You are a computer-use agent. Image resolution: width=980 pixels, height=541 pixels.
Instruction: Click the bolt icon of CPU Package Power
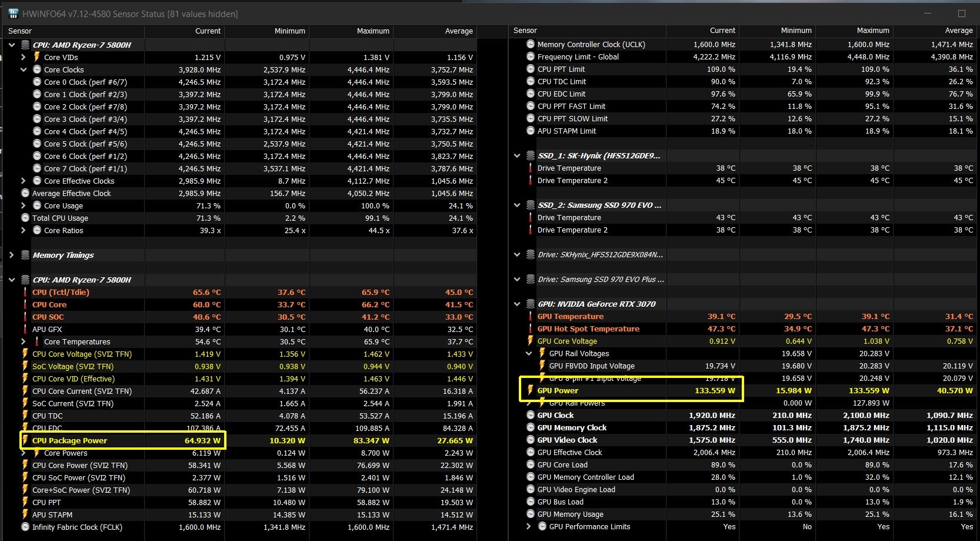click(25, 440)
